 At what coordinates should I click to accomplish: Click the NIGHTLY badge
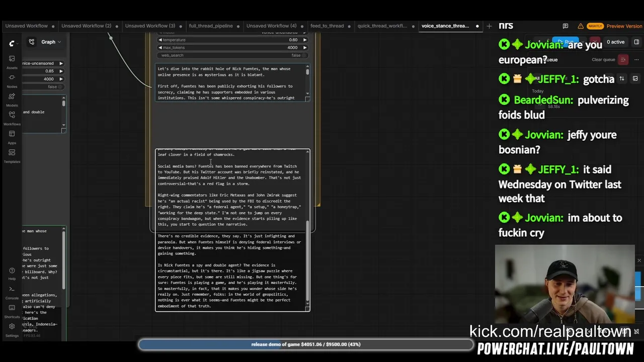pos(595,26)
